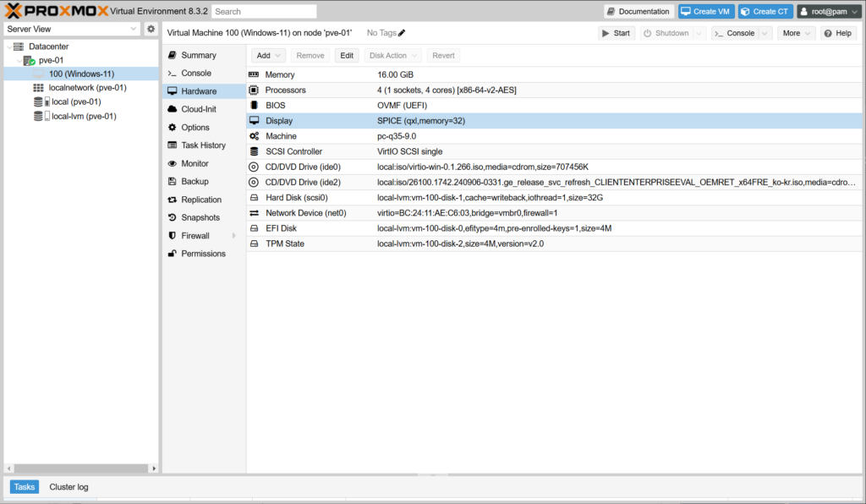Click the Search input field
Screen dimensions: 866x504
click(x=264, y=12)
